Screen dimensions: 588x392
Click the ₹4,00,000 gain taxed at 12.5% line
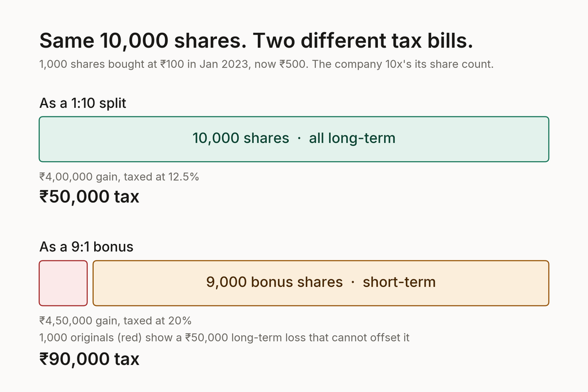click(x=119, y=177)
